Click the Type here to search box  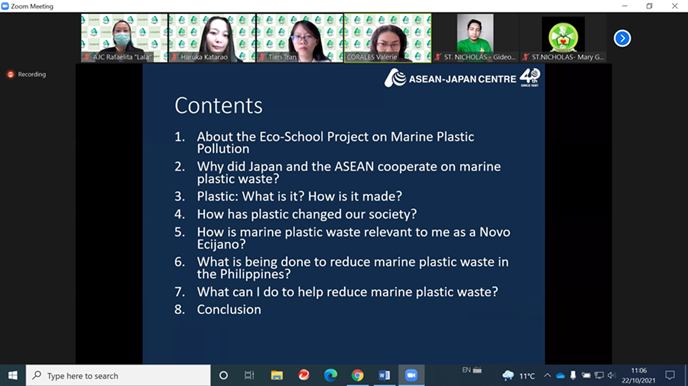coord(118,375)
